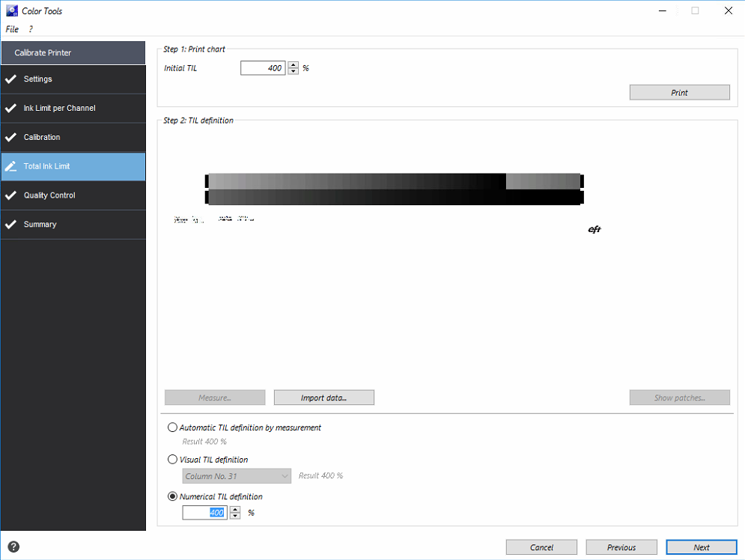Click the Print button
This screenshot has width=745, height=560.
(679, 93)
